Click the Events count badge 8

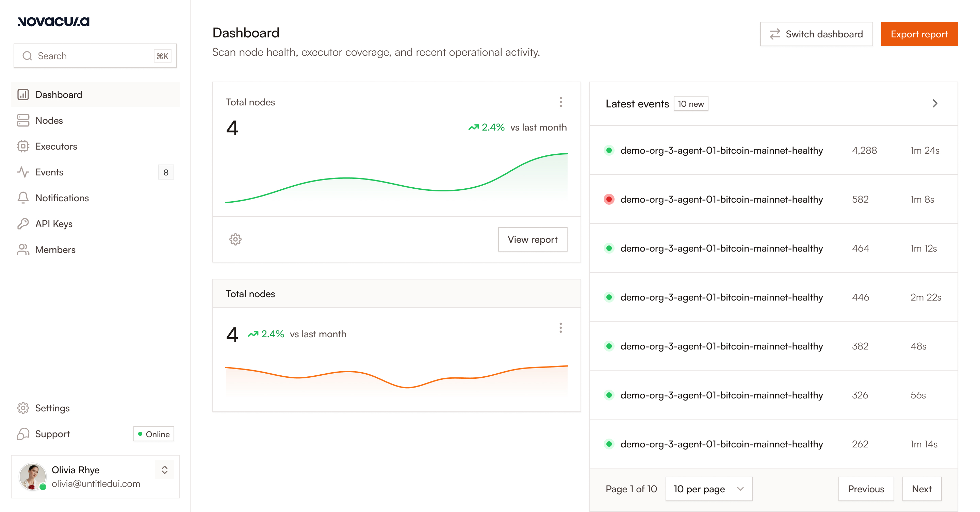pos(166,172)
